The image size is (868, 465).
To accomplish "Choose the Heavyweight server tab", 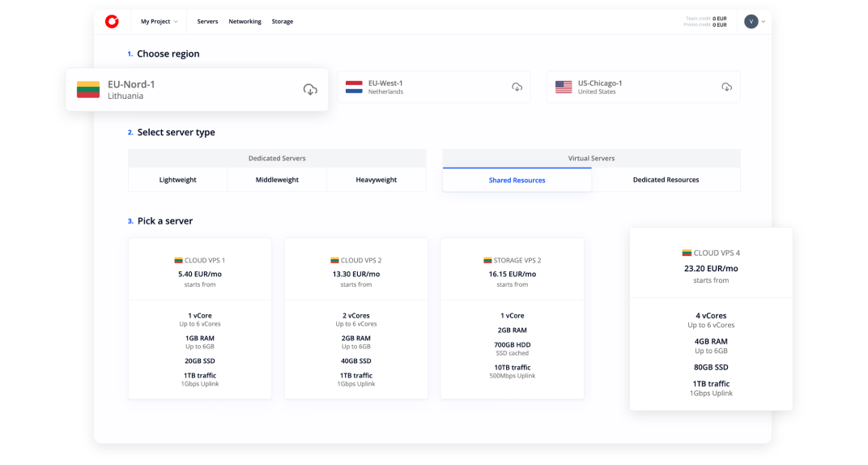I will pos(376,180).
